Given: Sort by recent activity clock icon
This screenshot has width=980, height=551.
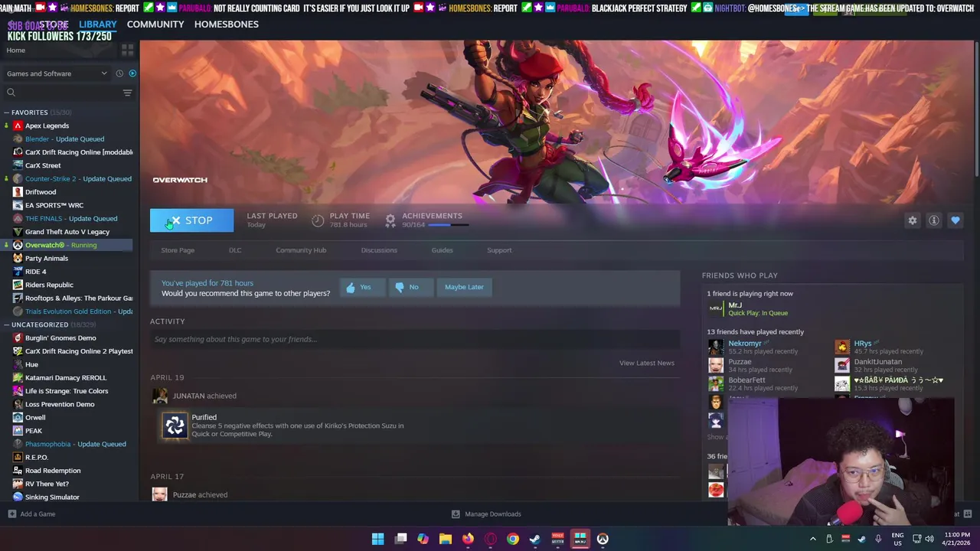Looking at the screenshot, I should (x=119, y=73).
